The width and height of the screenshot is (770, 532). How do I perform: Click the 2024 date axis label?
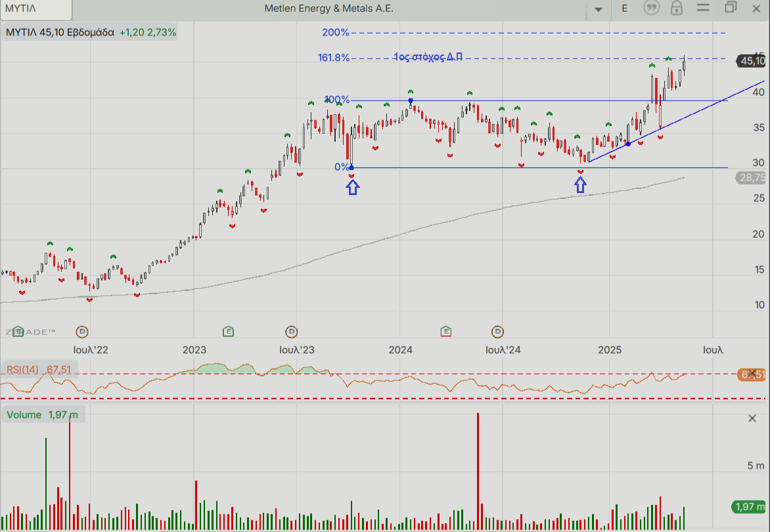[401, 350]
